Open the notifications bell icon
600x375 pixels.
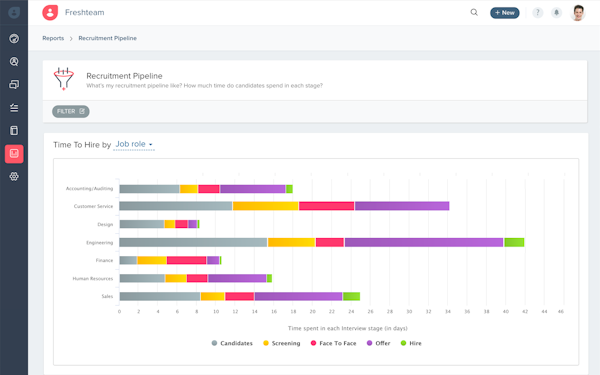click(x=556, y=13)
